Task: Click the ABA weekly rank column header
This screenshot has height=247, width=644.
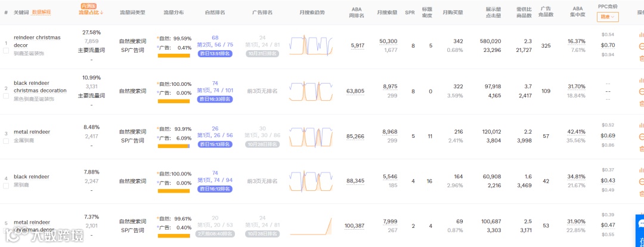Action: pyautogui.click(x=357, y=12)
